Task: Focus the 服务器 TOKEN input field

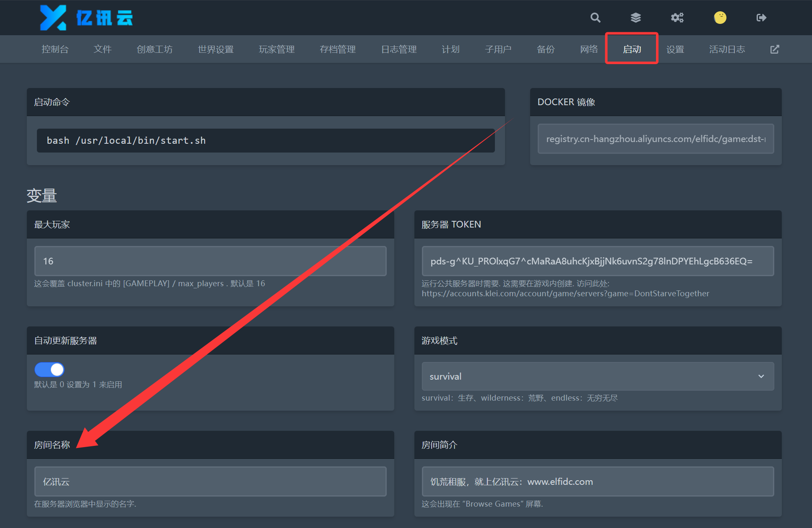Action: click(598, 261)
